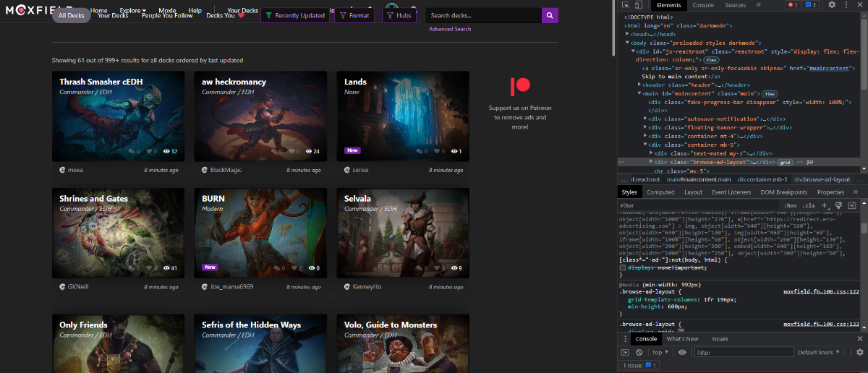Click the 1 Issue badge in console

pyautogui.click(x=640, y=366)
